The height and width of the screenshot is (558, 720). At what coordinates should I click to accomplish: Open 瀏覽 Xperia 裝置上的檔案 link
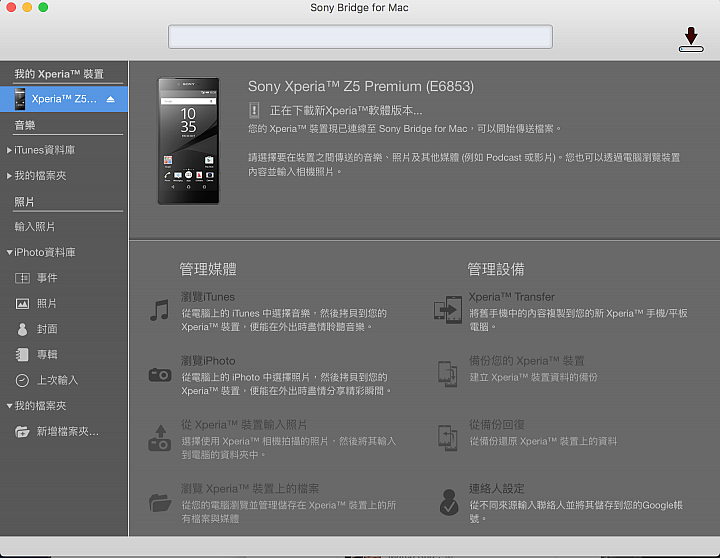click(x=250, y=488)
